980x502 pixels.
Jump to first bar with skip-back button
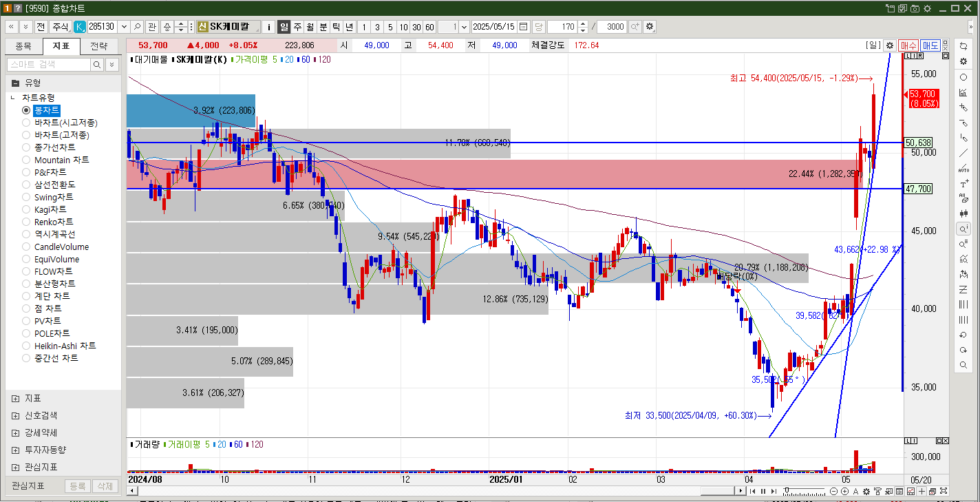[x=753, y=491]
